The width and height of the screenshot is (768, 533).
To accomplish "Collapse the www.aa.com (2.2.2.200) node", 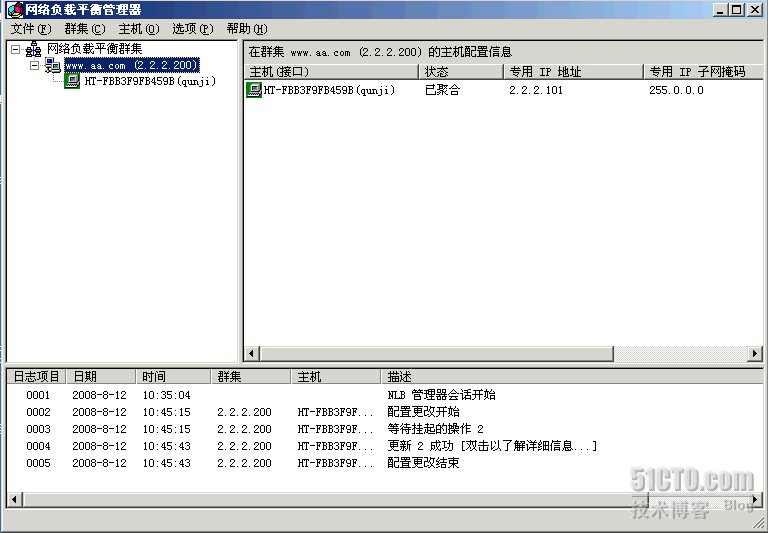I will pyautogui.click(x=35, y=65).
